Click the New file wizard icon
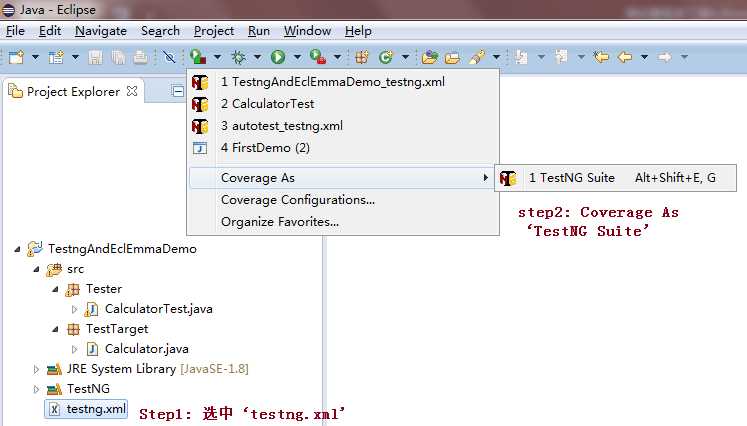747x426 pixels. coord(16,57)
